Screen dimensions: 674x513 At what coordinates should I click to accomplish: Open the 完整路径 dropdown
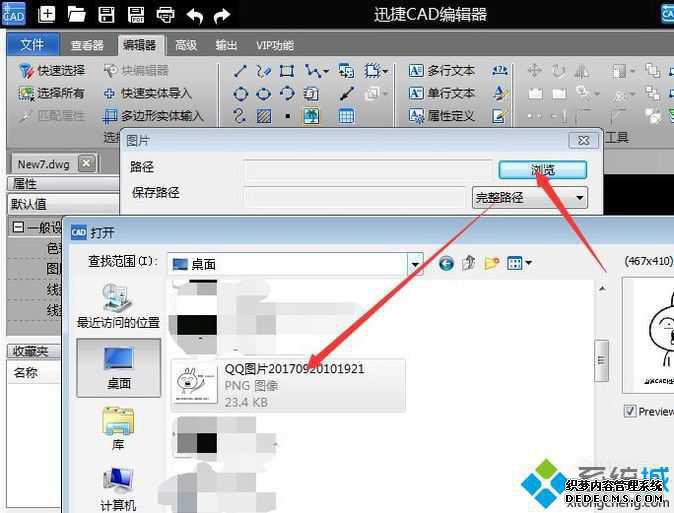530,197
